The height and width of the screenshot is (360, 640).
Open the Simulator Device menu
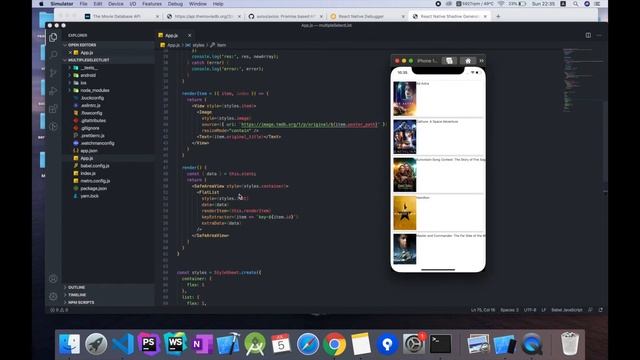click(x=116, y=4)
